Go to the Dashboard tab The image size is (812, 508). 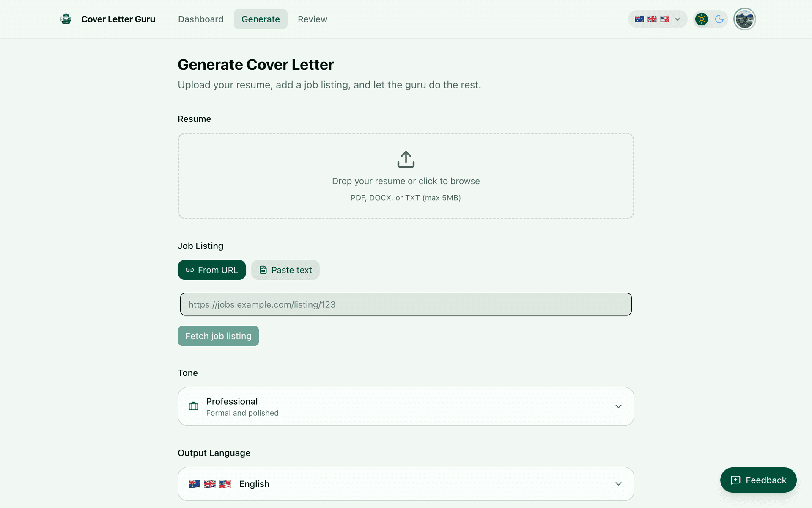[x=200, y=19]
